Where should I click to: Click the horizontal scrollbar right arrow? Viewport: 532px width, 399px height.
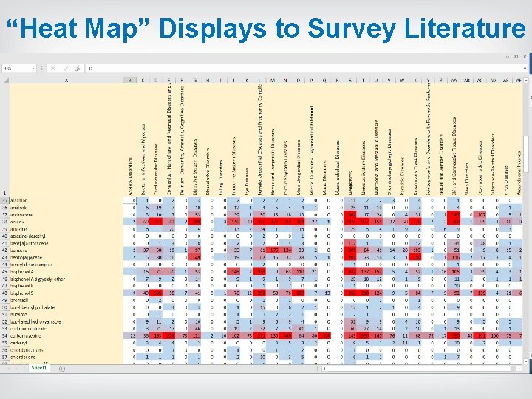(x=519, y=369)
